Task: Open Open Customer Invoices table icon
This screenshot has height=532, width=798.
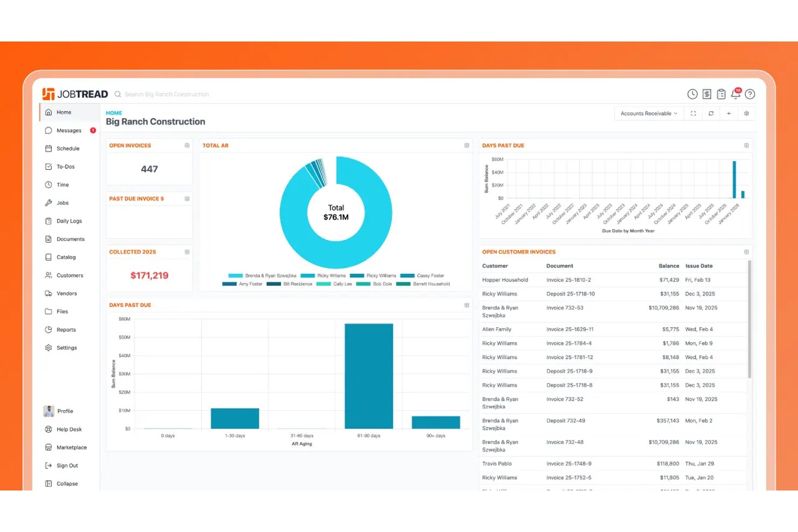Action: (x=746, y=252)
